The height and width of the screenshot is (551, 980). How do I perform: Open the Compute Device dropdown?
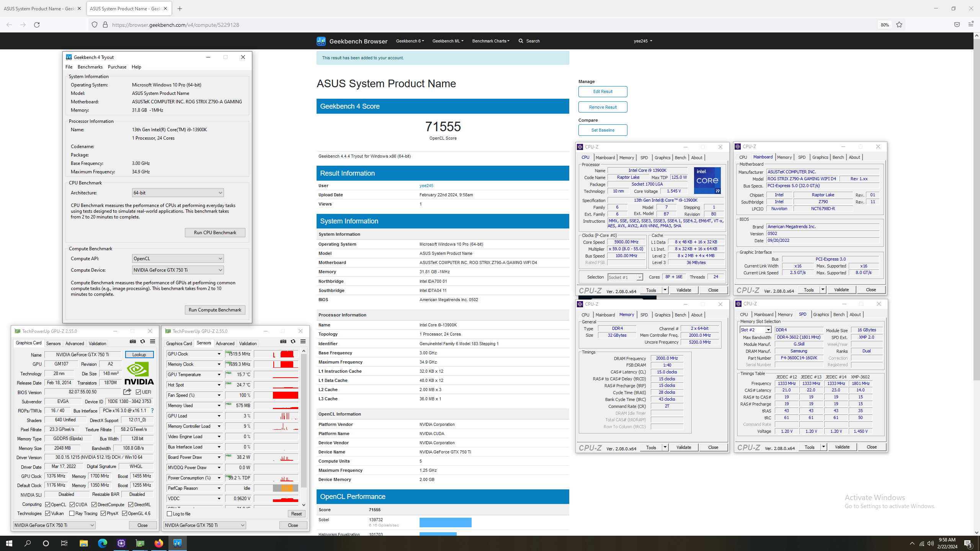coord(178,270)
